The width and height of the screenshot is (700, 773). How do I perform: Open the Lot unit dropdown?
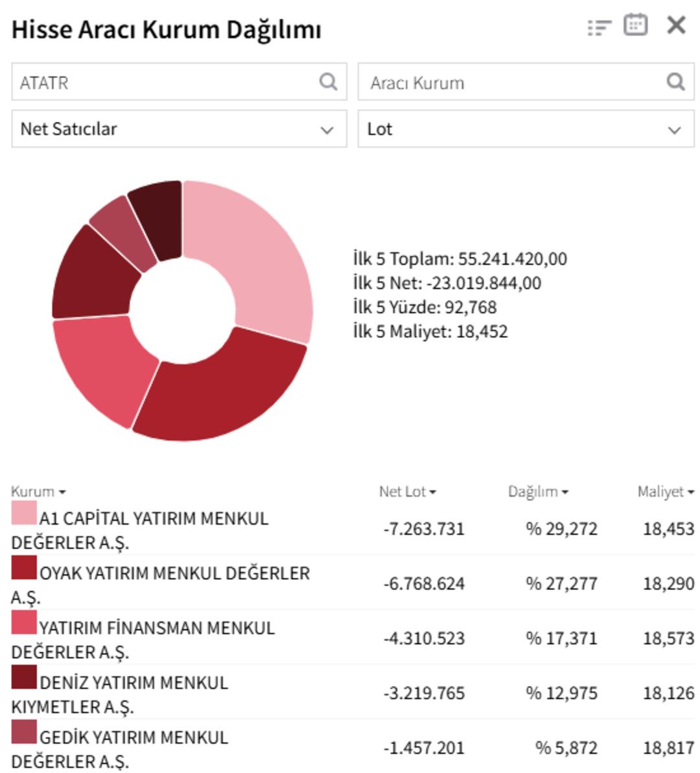(x=525, y=129)
